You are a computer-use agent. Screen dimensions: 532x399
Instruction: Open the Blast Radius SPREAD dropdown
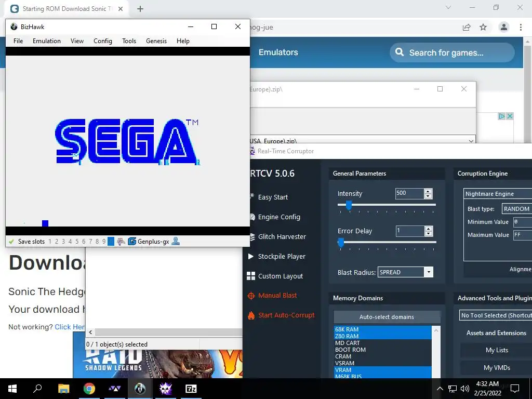click(405, 272)
